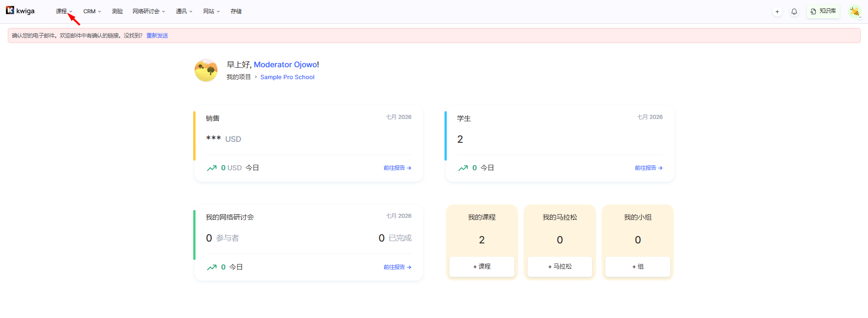Click the trend arrow icon in 销售 card

tap(212, 168)
